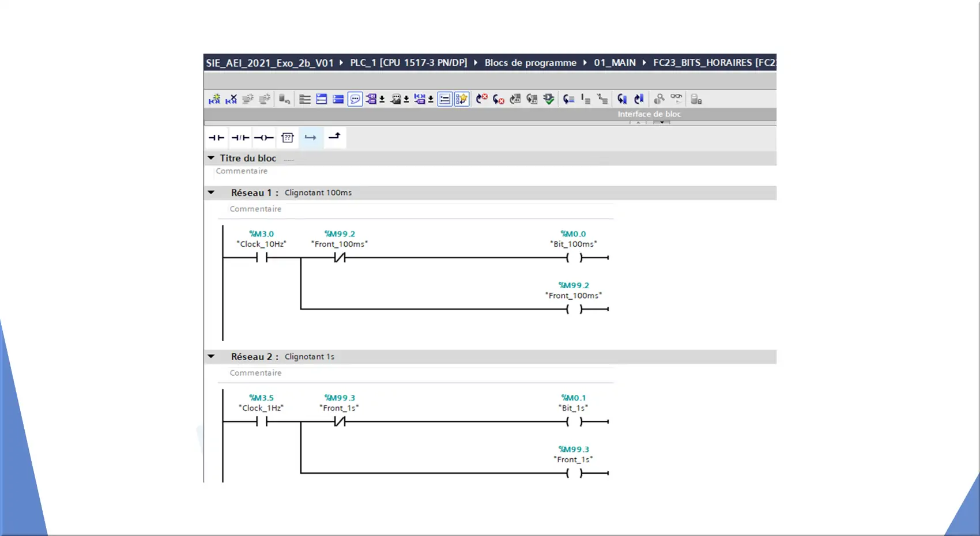Click the %M99.2 Front_100ms negated contact

[x=340, y=258]
